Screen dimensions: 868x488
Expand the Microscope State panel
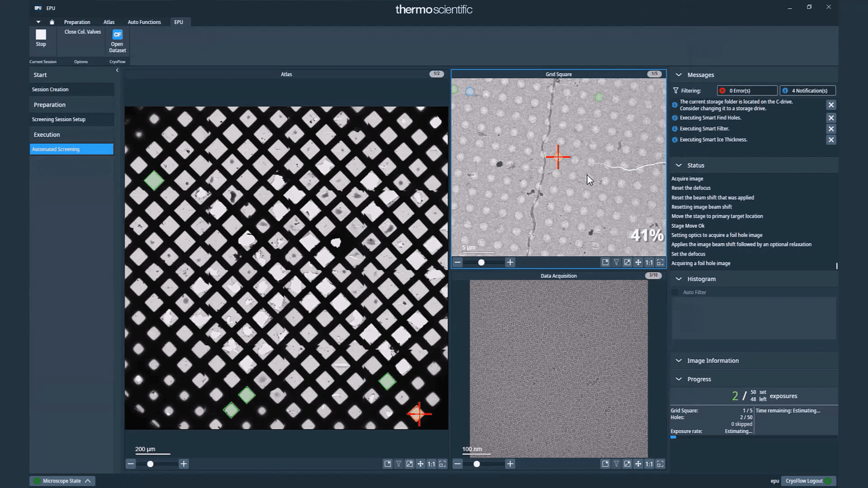[x=88, y=481]
